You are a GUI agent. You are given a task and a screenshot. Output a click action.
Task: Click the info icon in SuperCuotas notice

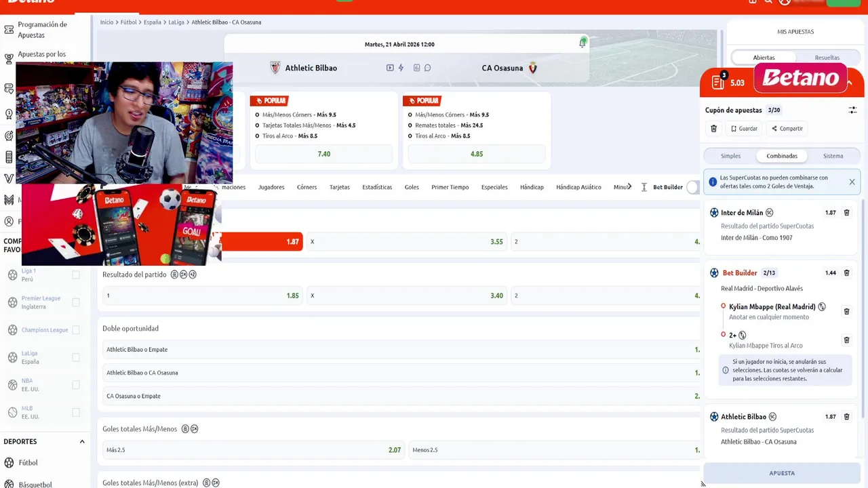[x=713, y=182]
